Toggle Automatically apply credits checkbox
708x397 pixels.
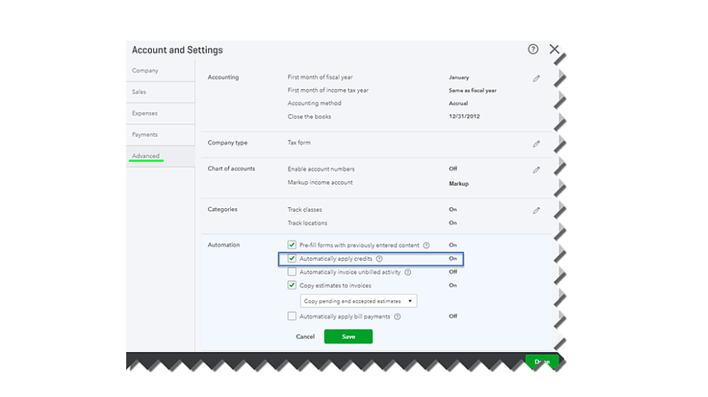point(292,258)
